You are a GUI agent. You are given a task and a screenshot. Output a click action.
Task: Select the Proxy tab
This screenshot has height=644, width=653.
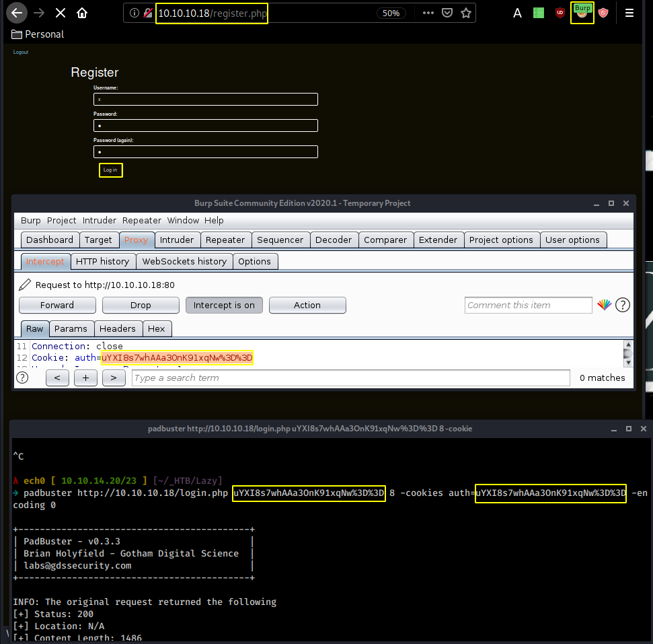[136, 240]
